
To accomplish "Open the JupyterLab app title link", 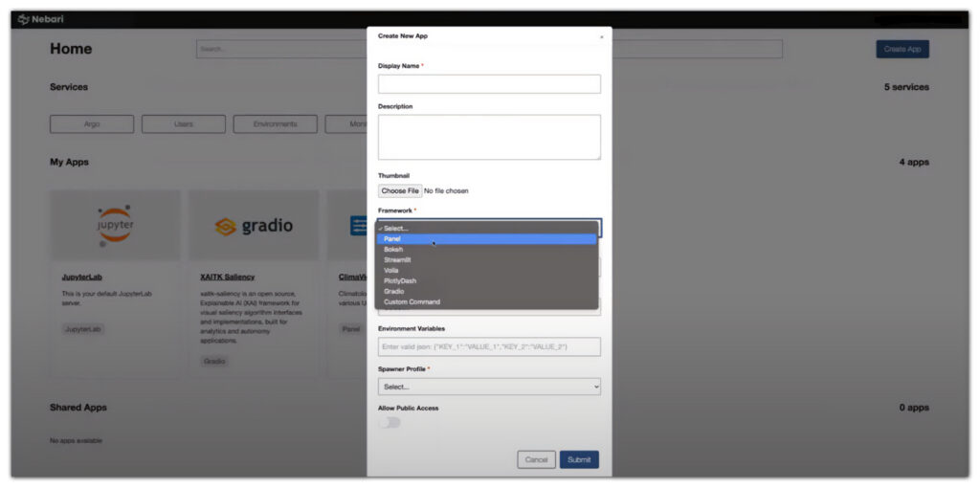I will 82,277.
